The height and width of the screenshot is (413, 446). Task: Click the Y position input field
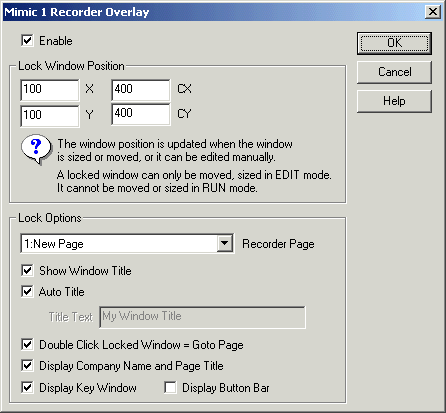(x=50, y=116)
